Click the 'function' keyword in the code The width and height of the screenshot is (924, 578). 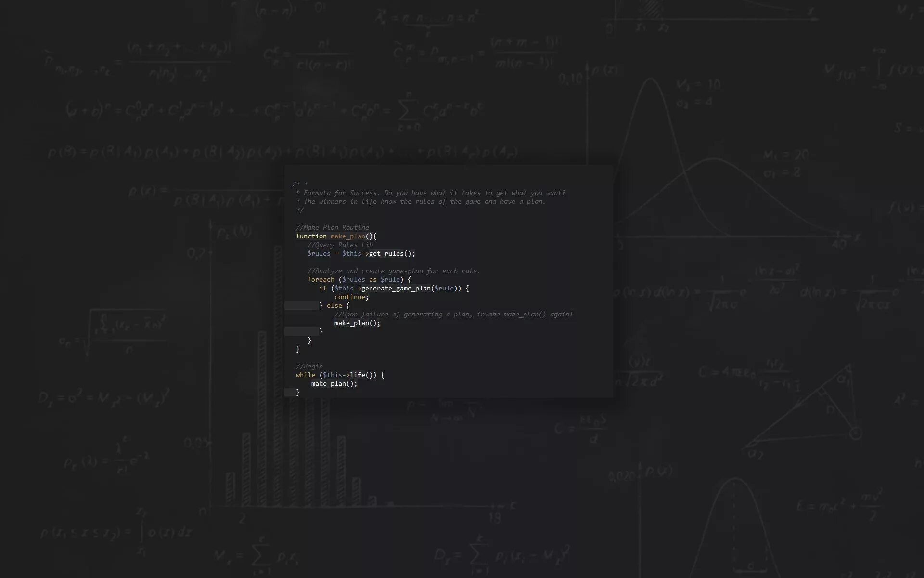click(311, 236)
